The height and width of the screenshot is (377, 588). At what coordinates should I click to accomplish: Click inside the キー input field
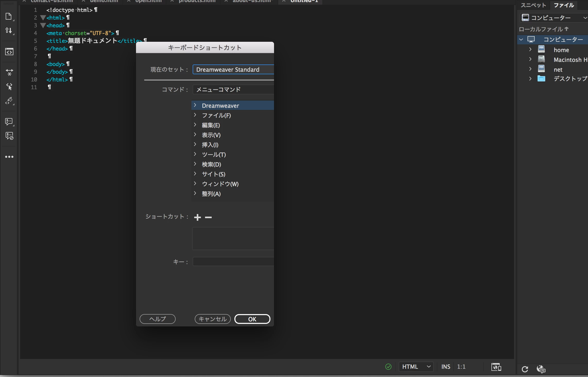(x=233, y=261)
